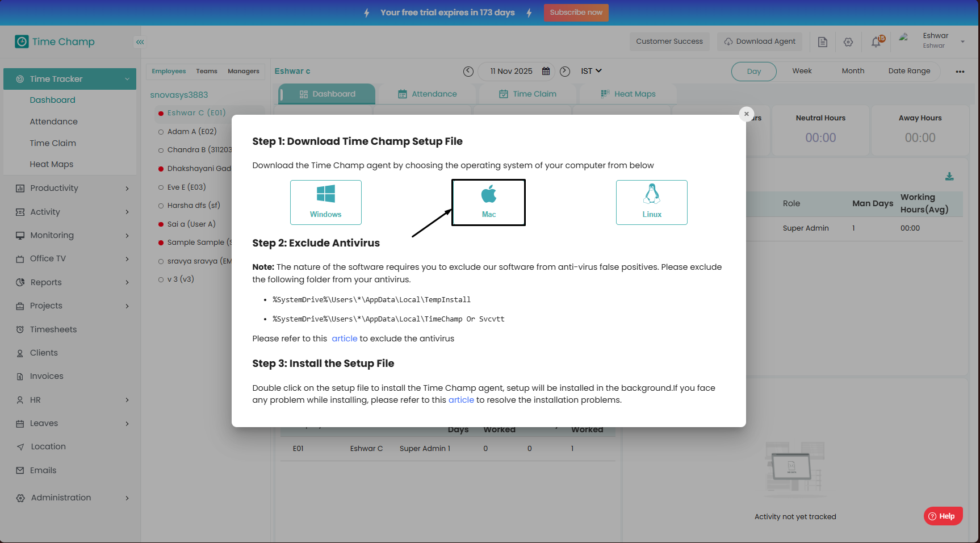
Task: Download the Windows setup file
Action: [x=325, y=202]
